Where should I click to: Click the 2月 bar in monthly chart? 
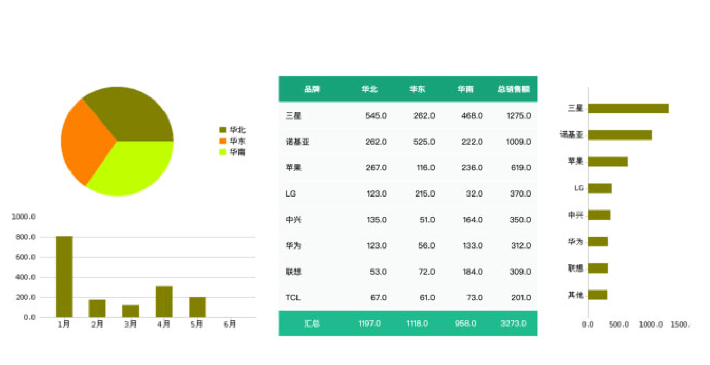(x=97, y=308)
